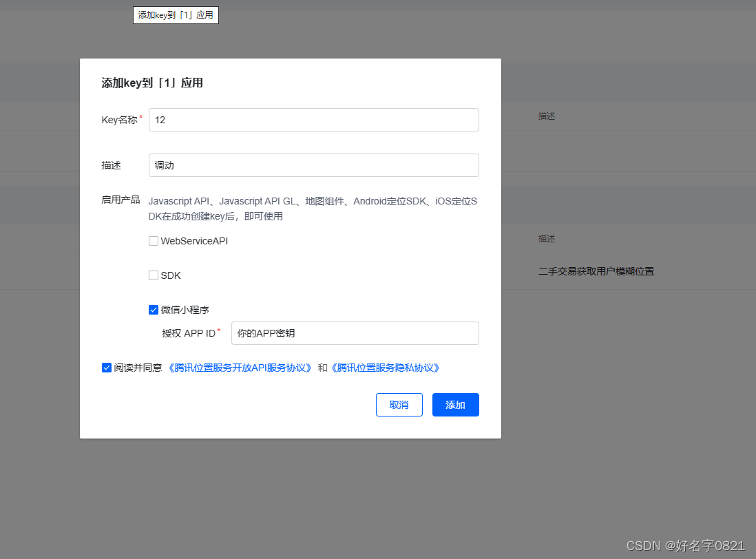Click the 微信小程序 label text

(x=183, y=309)
